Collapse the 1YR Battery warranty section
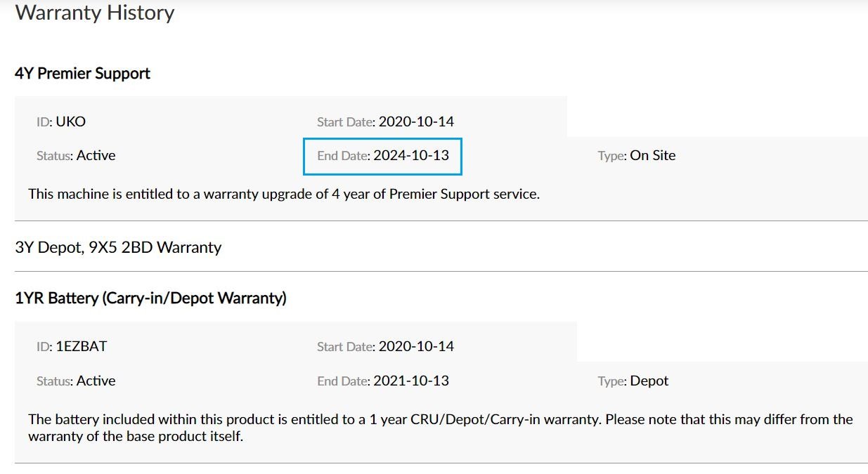This screenshot has width=868, height=474. click(150, 298)
